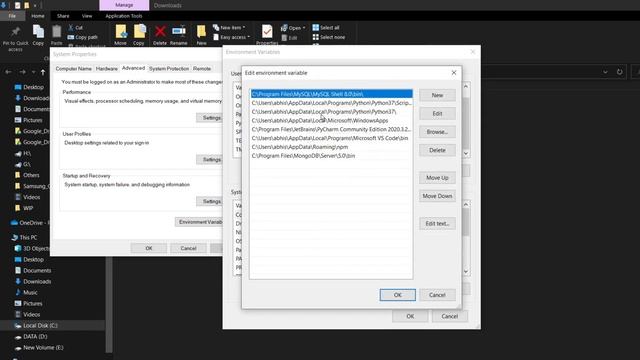This screenshot has width=640, height=360.
Task: Click Copy path in ribbon
Action: (x=82, y=37)
